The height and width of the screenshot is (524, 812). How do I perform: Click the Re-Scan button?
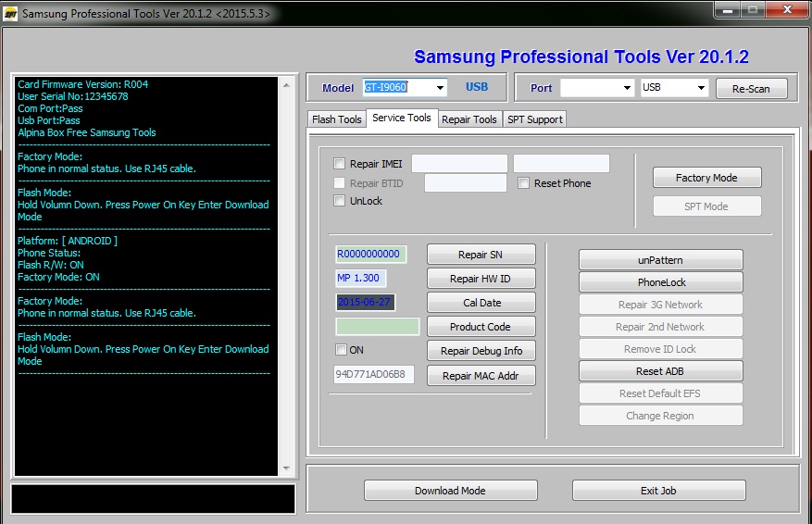coord(752,89)
